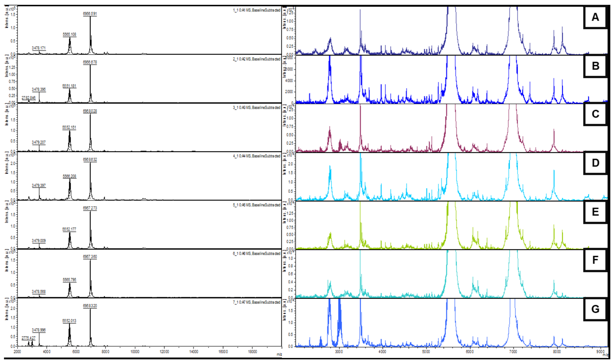615x364 pixels.
Task: Click the 5566.208 peak label
Action: 70,176
